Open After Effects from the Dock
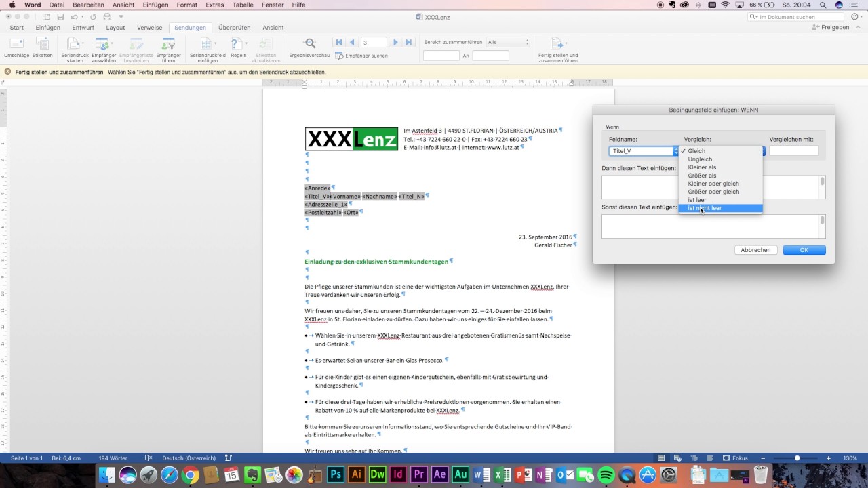868x488 pixels. click(x=440, y=474)
